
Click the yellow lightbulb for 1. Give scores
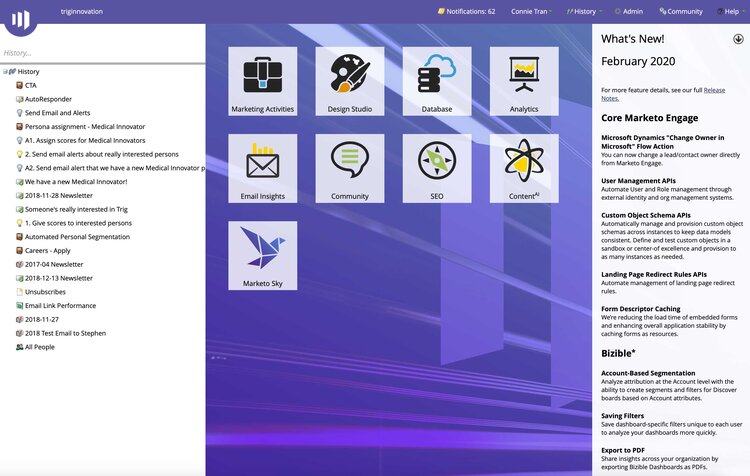(20, 223)
